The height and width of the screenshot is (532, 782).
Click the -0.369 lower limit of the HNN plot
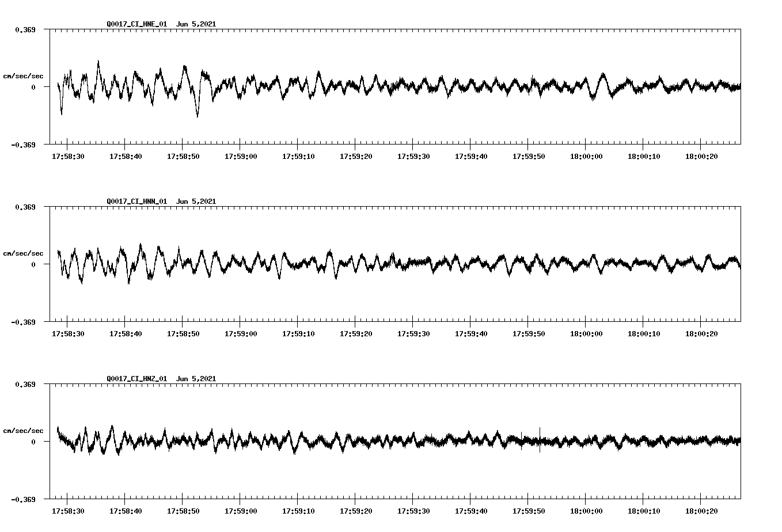[x=23, y=322]
